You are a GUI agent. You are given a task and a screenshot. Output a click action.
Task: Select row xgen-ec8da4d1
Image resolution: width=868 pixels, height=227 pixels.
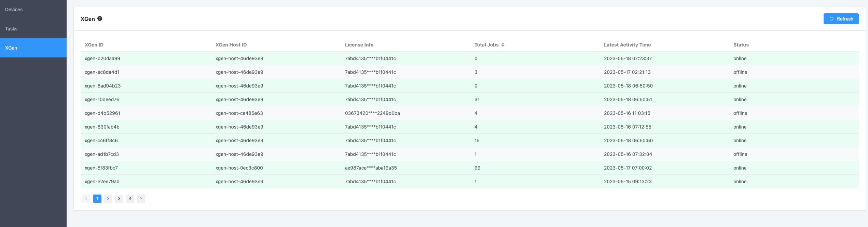coord(470,72)
